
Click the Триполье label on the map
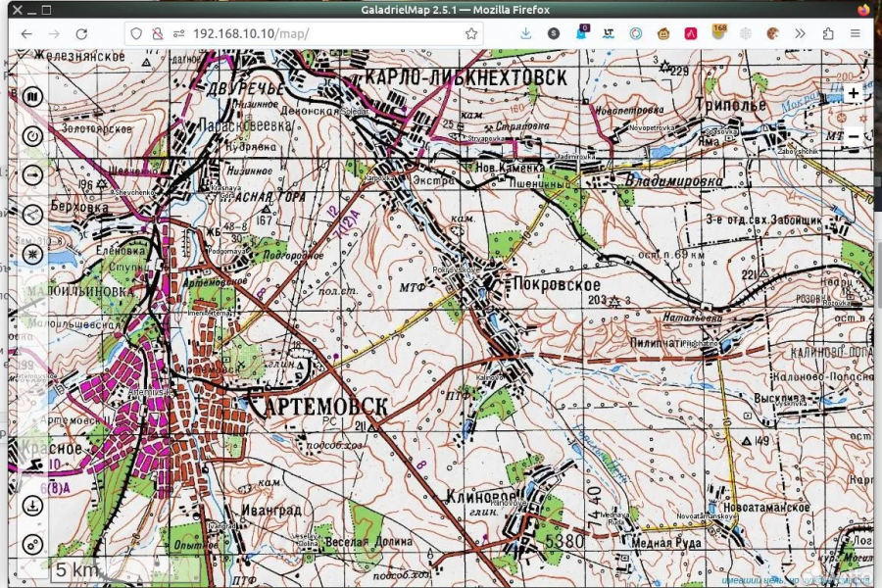coord(731,105)
